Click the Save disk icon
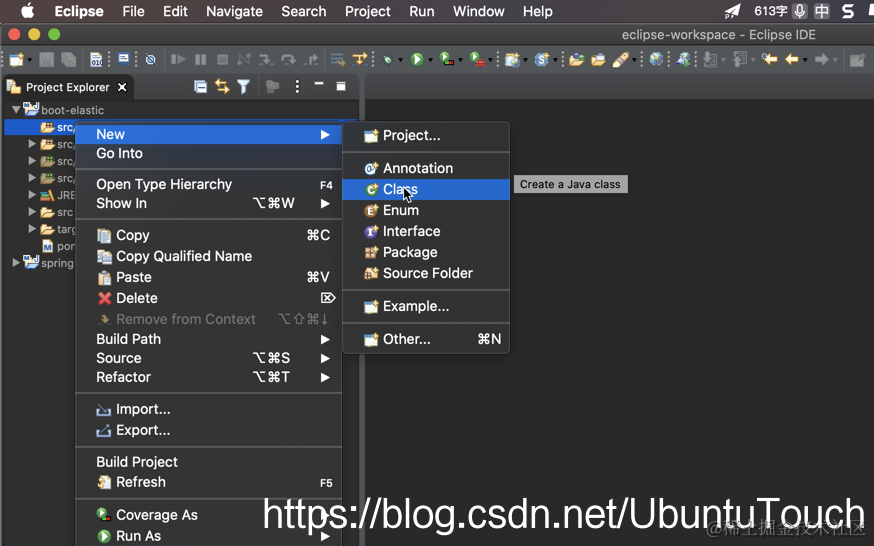The image size is (874, 546). click(x=46, y=59)
